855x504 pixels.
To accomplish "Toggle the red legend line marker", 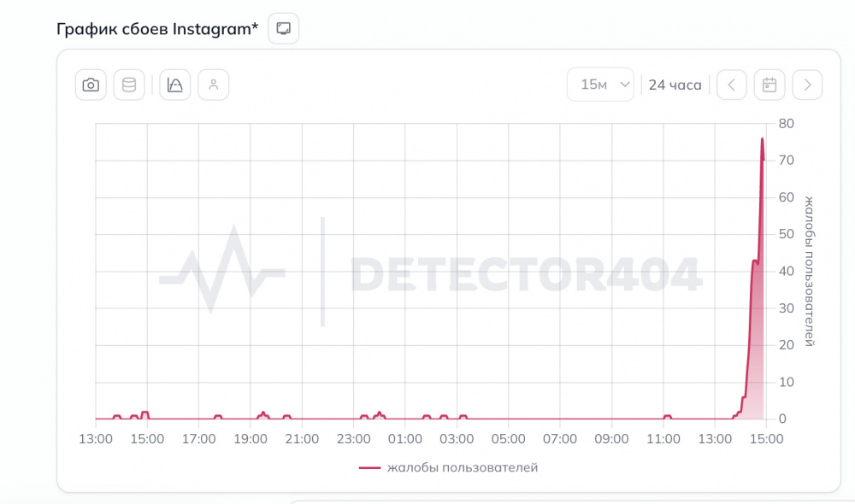I will pos(369,467).
